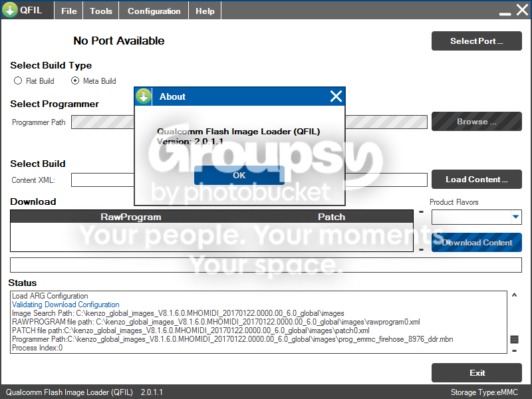Click the Exit button

click(x=476, y=372)
